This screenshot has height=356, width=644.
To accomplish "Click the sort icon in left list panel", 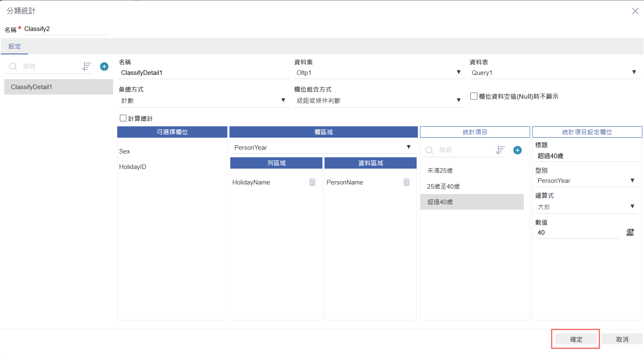I will tap(87, 67).
